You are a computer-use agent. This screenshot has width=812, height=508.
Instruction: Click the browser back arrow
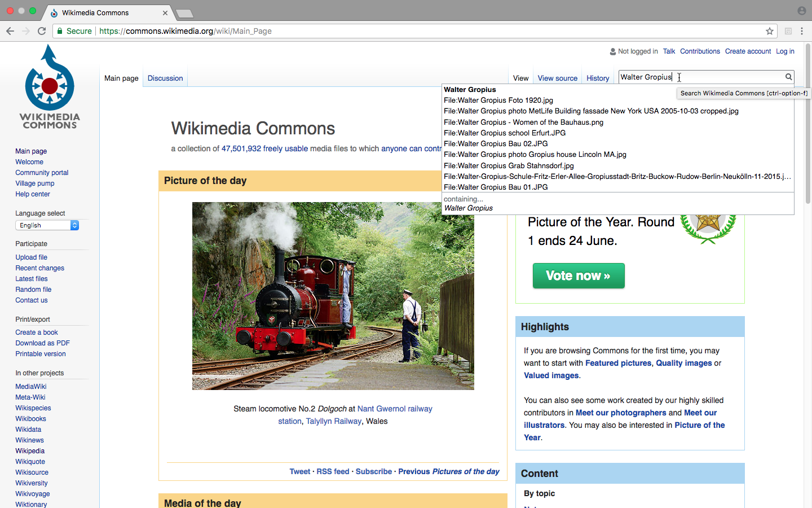click(10, 31)
